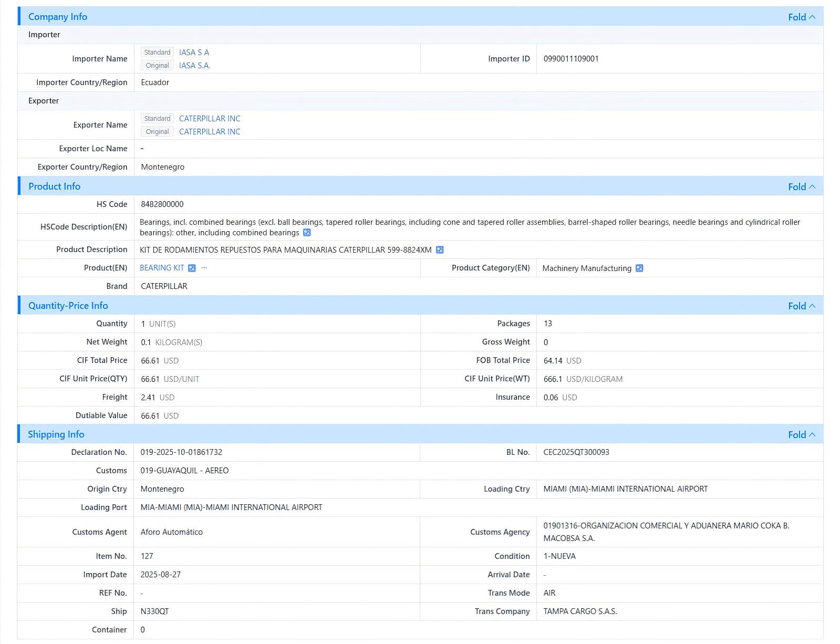This screenshot has height=644, width=840.
Task: Collapse the Product Info section with Fold
Action: (x=802, y=186)
